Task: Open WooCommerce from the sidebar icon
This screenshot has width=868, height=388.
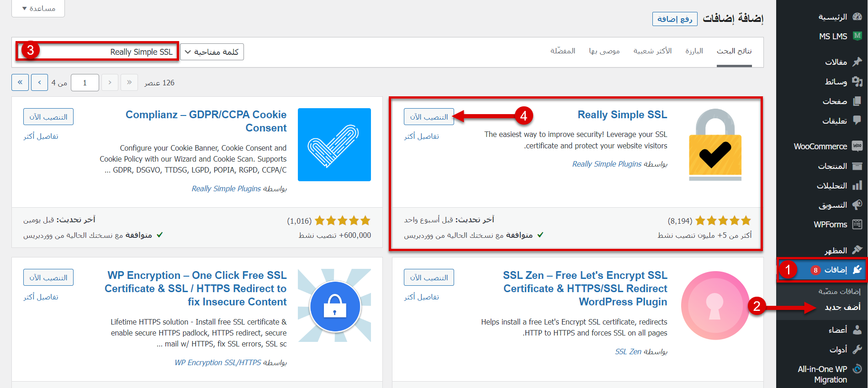Action: [857, 146]
